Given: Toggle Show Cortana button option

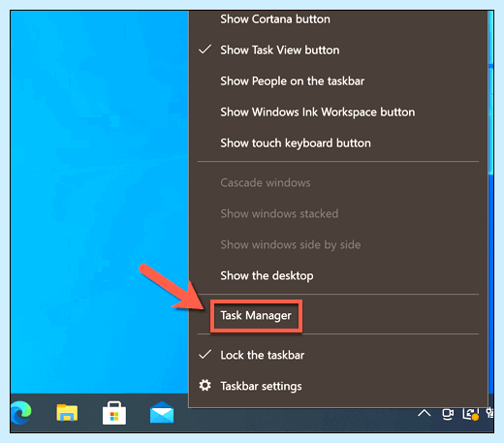Looking at the screenshot, I should click(x=338, y=19).
